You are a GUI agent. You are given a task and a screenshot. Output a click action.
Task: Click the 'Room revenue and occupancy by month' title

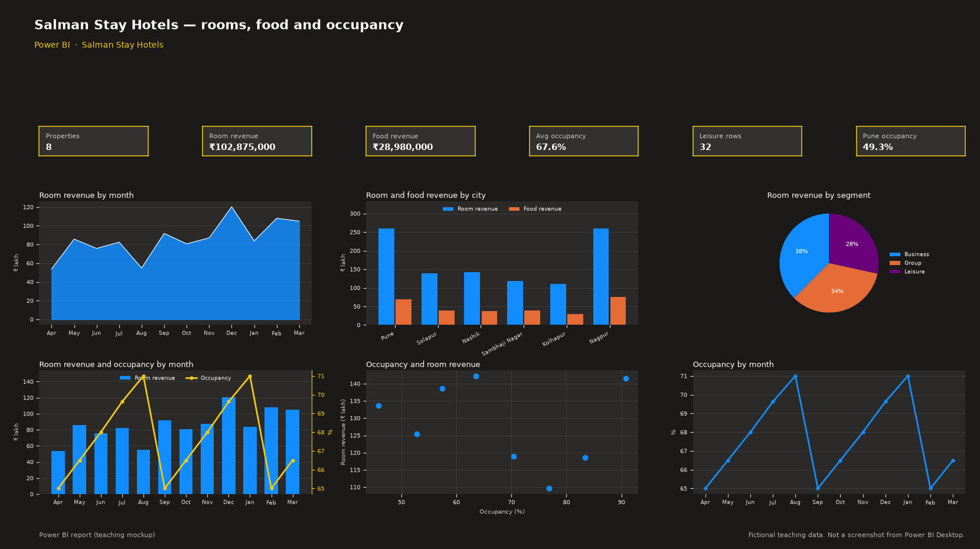coord(116,365)
